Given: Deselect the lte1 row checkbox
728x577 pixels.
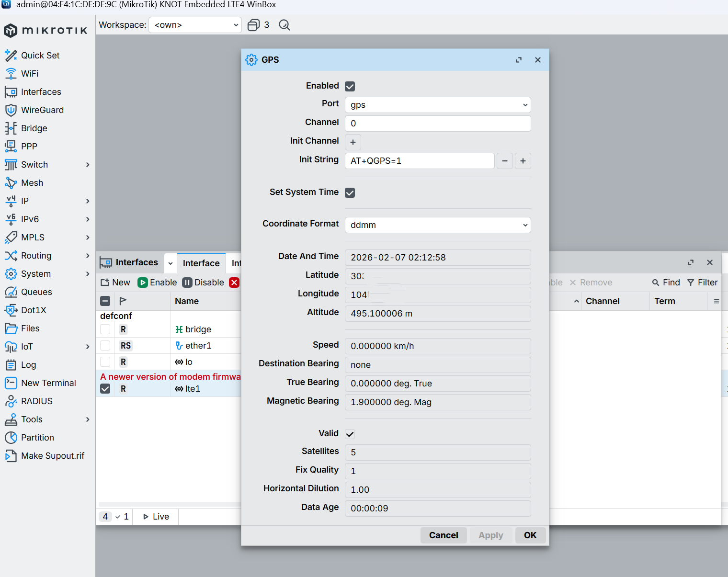Looking at the screenshot, I should (x=105, y=389).
